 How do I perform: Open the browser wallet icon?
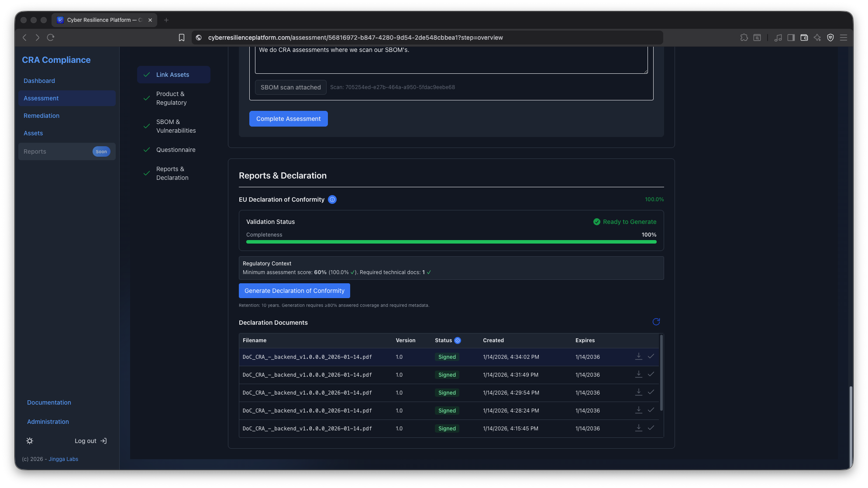(804, 38)
